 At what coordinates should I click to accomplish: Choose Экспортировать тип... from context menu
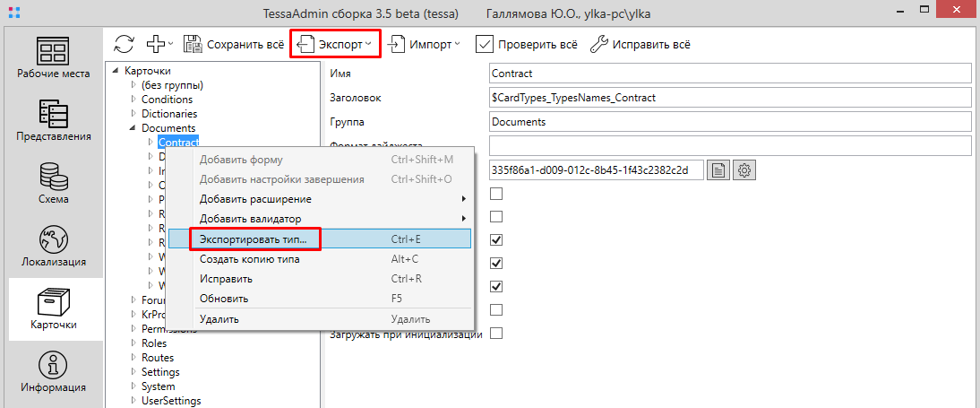pos(253,239)
